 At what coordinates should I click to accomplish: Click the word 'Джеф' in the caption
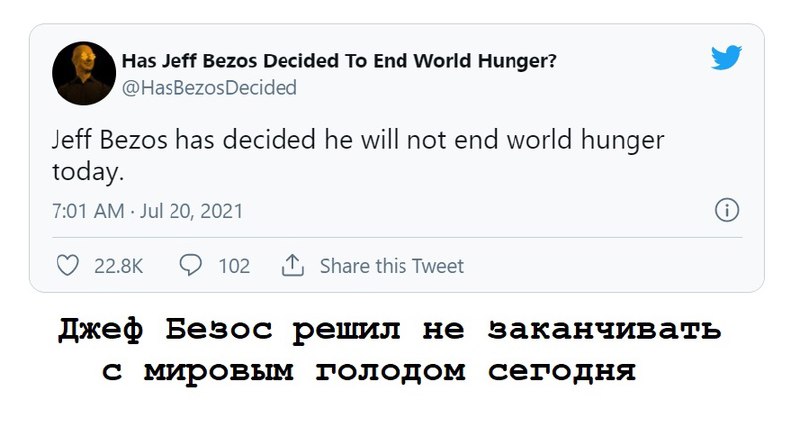[x=100, y=329]
